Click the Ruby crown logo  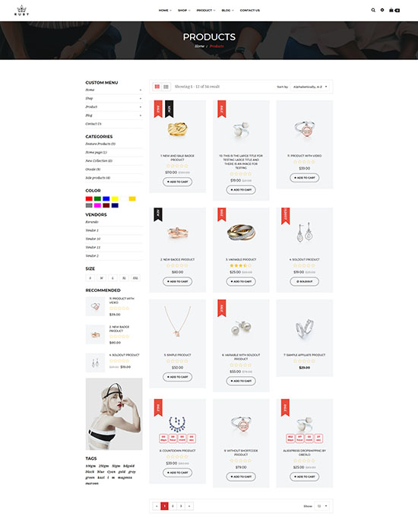coord(22,11)
